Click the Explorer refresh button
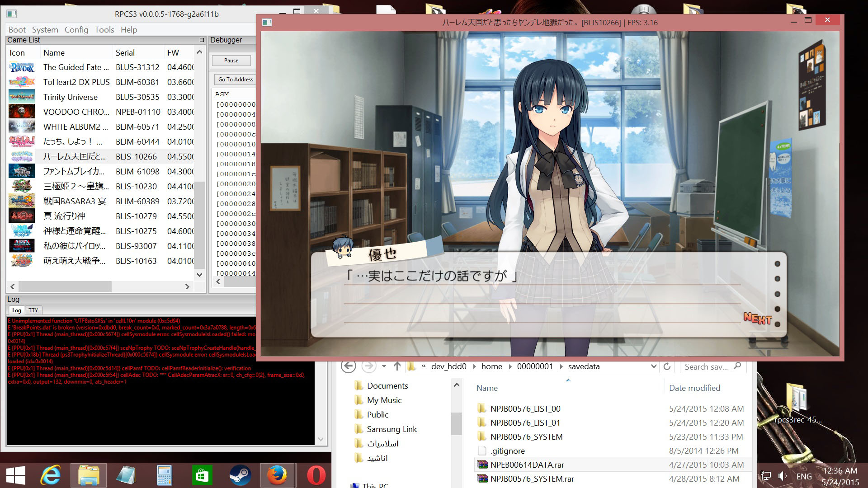The height and width of the screenshot is (488, 868). click(667, 366)
